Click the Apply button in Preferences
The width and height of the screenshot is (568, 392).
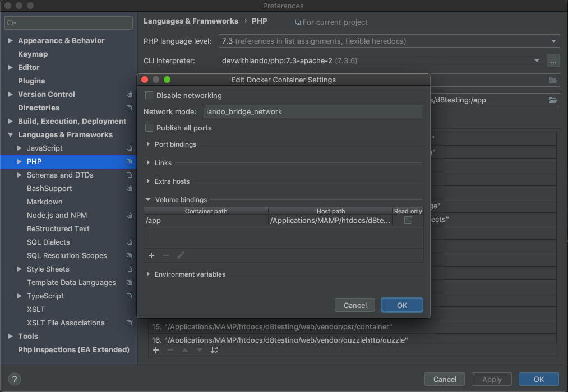point(492,379)
